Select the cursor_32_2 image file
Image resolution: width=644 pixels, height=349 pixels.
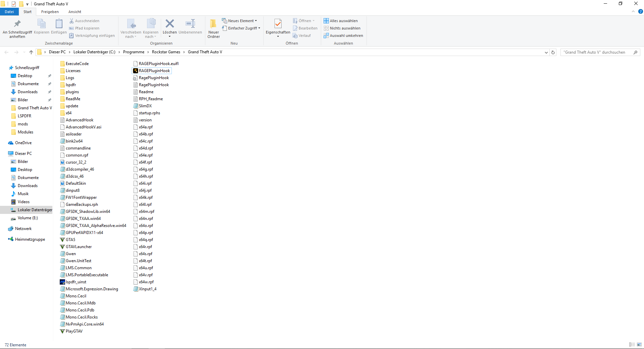click(73, 162)
